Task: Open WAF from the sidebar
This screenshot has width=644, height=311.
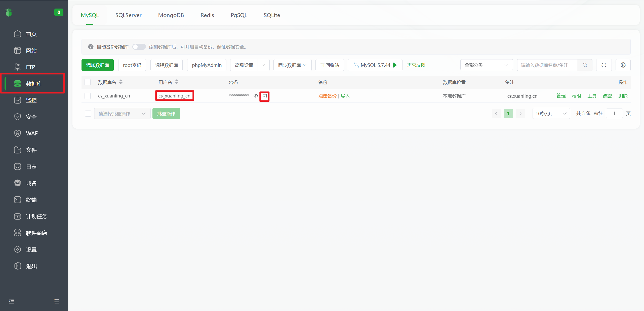Action: tap(32, 133)
